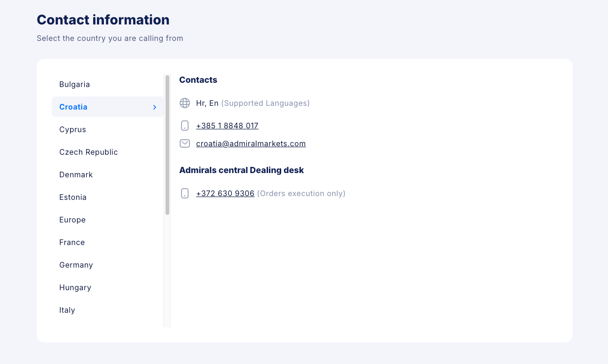Screen dimensions: 608x364
Task: Click the phone icon for Dealing desk number
Action: pyautogui.click(x=185, y=193)
